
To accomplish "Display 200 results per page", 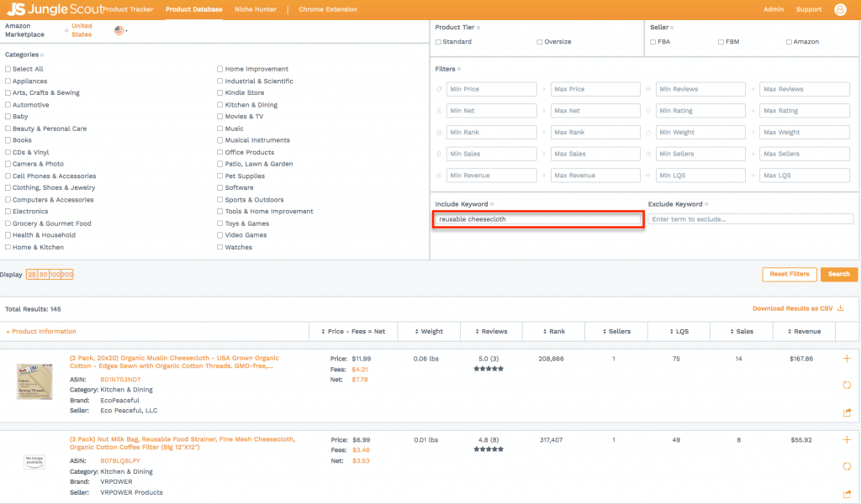I will [67, 275].
